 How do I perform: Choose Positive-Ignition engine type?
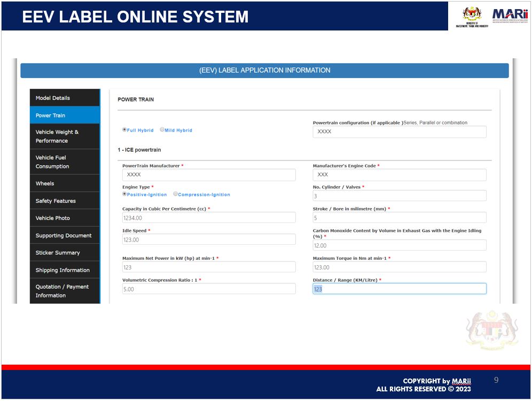click(x=124, y=194)
